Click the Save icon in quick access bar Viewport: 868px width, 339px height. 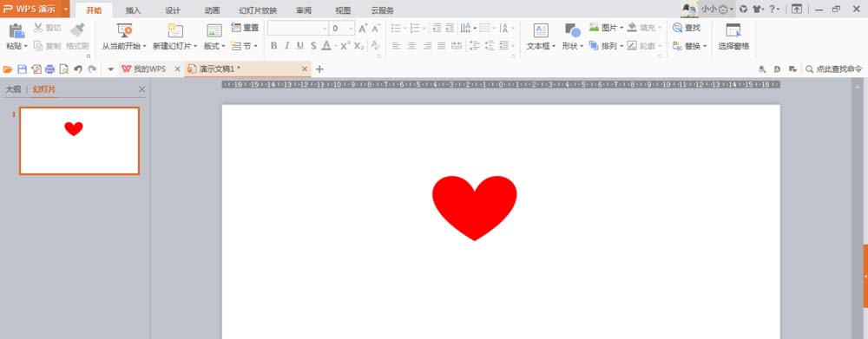(23, 69)
